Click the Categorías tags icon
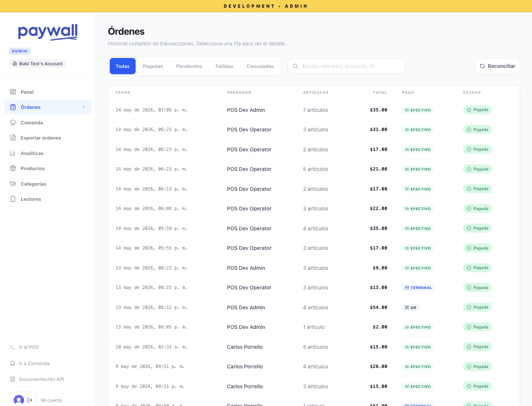The height and width of the screenshot is (406, 532). (x=13, y=184)
